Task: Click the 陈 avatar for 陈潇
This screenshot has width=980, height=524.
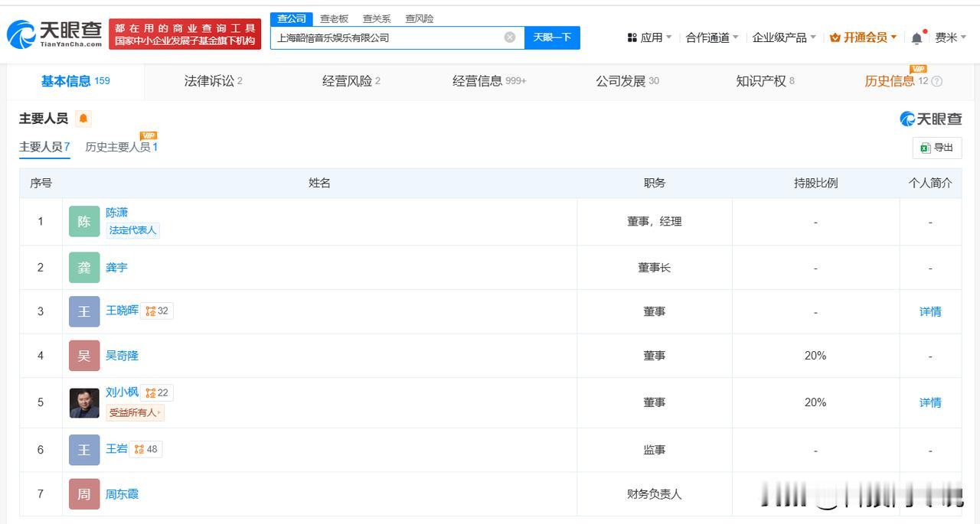Action: tap(84, 222)
